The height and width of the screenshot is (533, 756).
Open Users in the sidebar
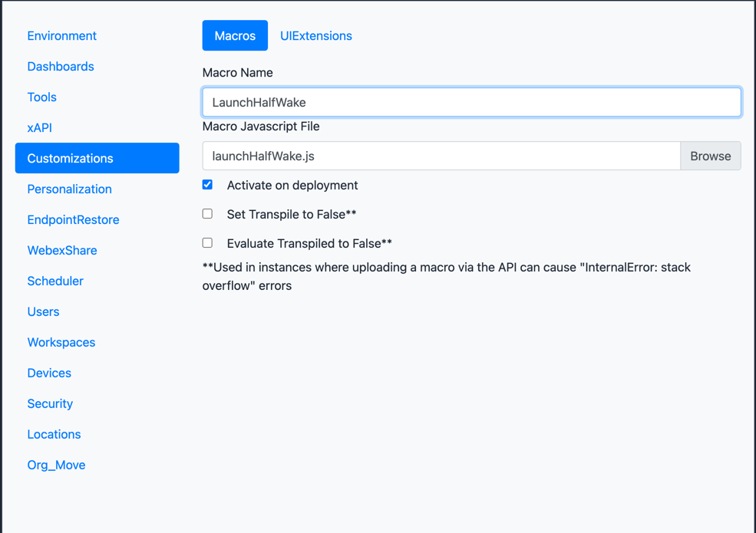[43, 312]
